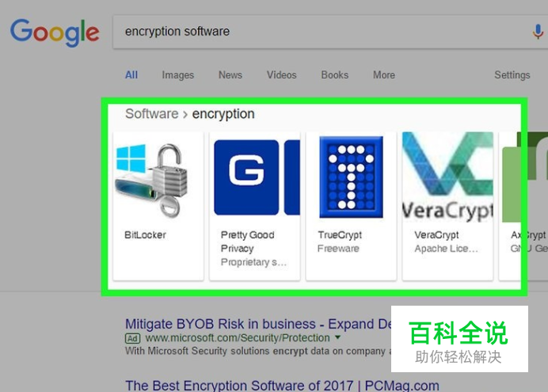Switch to the Videos tab
The height and width of the screenshot is (392, 548).
click(282, 74)
